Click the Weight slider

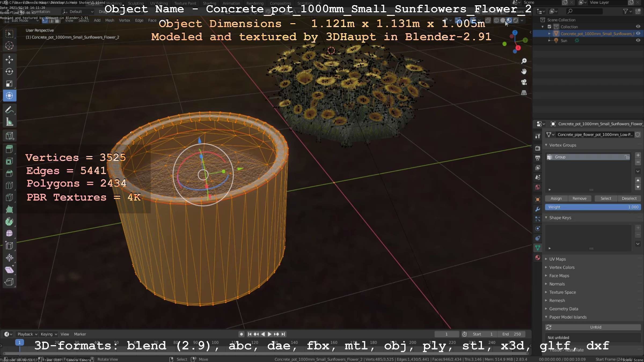[x=593, y=207]
